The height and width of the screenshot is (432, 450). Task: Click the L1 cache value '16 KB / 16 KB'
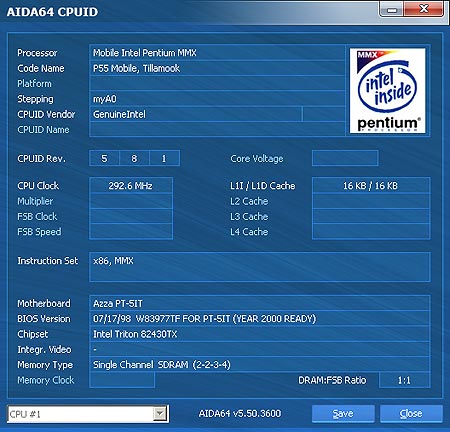pyautogui.click(x=371, y=185)
